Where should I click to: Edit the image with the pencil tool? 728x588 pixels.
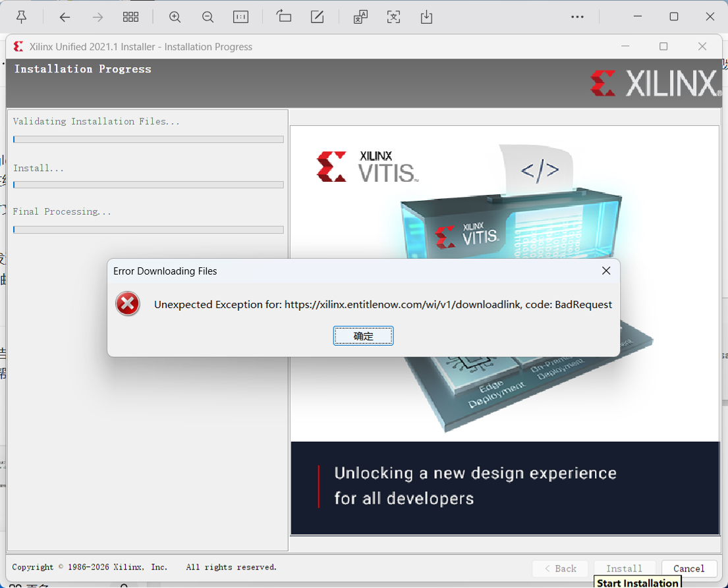317,17
